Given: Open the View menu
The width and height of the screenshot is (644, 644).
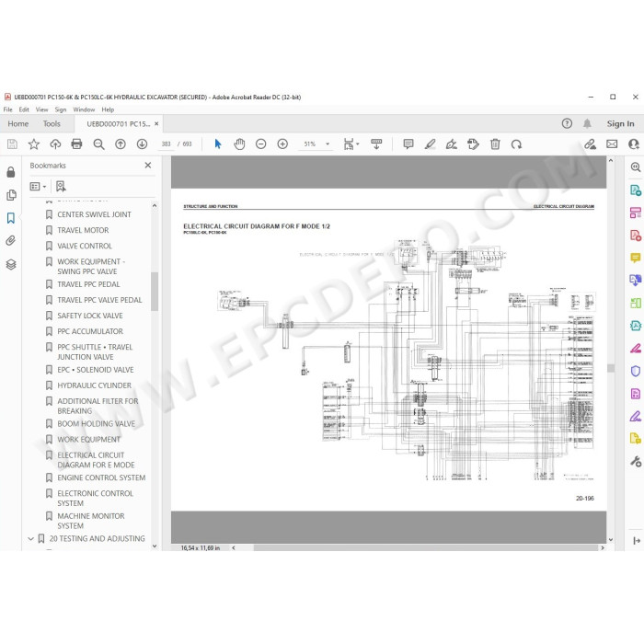Looking at the screenshot, I should [x=42, y=109].
